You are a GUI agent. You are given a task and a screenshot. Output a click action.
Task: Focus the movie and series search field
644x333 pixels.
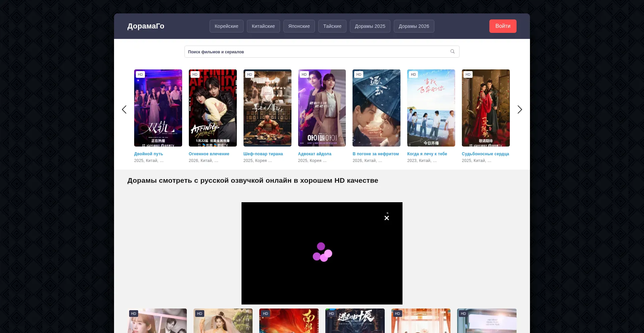pos(322,52)
